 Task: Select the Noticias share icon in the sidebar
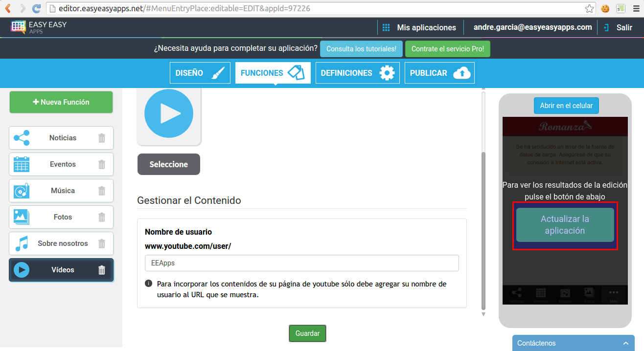[x=23, y=137]
